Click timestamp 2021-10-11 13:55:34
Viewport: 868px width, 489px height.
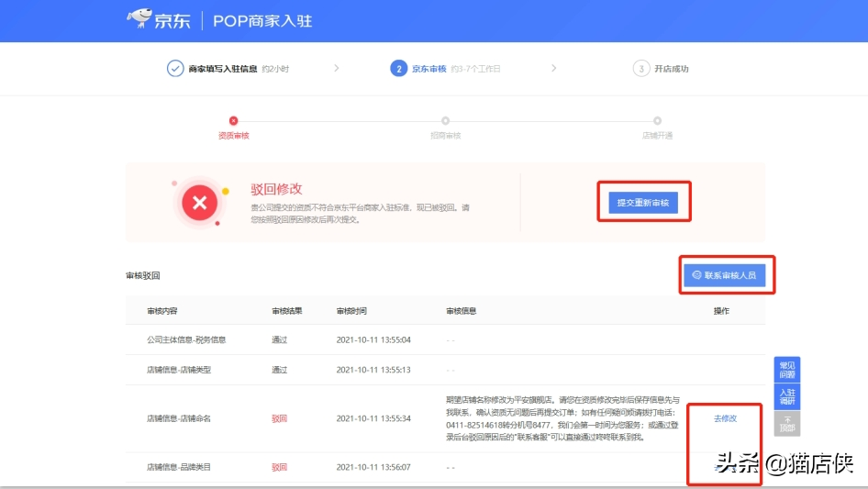pyautogui.click(x=373, y=418)
